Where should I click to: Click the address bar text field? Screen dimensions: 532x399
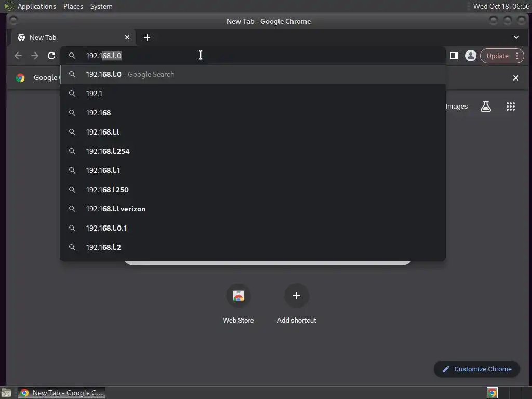pos(252,56)
